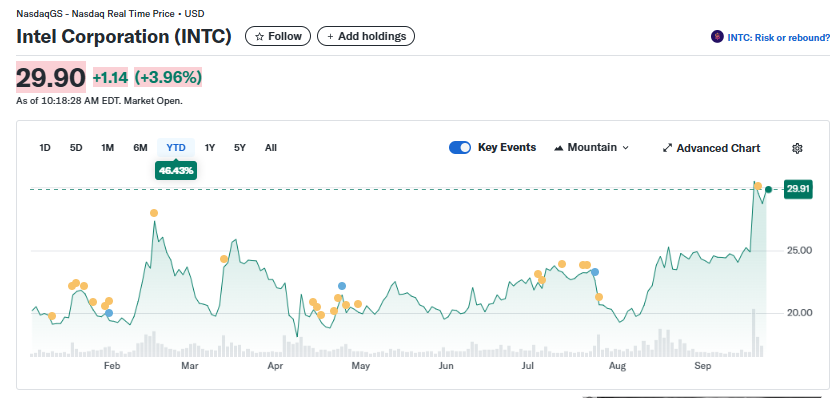Select the 1M time range
The image size is (840, 398).
pyautogui.click(x=108, y=148)
